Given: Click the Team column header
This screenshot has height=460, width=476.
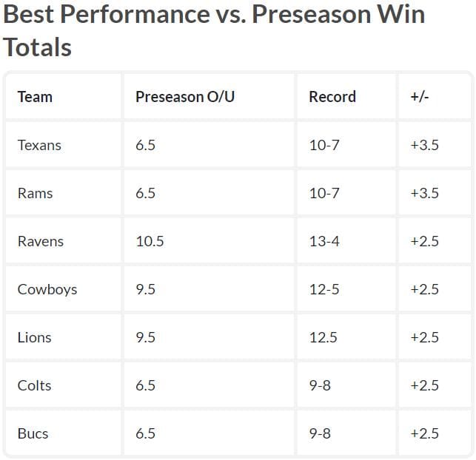Looking at the screenshot, I should (x=35, y=97).
